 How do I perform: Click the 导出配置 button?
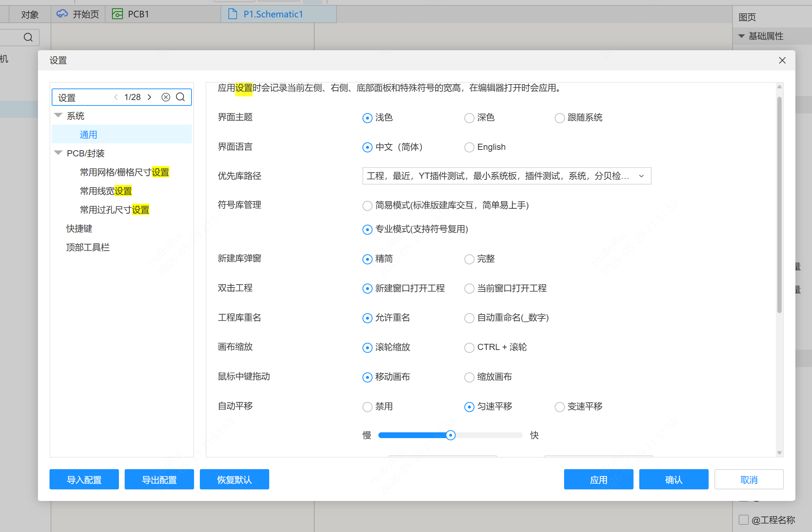coord(159,479)
